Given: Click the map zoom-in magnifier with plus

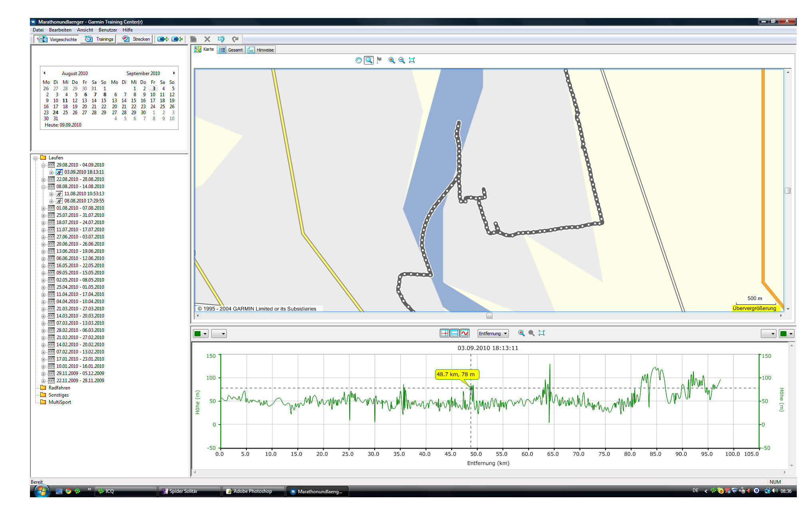Looking at the screenshot, I should coord(391,60).
